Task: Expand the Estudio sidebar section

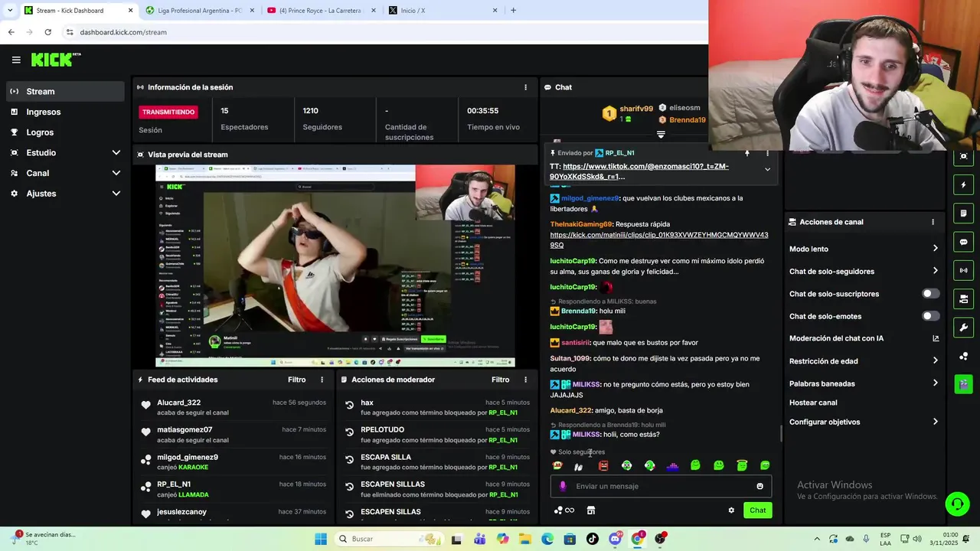Action: (64, 152)
